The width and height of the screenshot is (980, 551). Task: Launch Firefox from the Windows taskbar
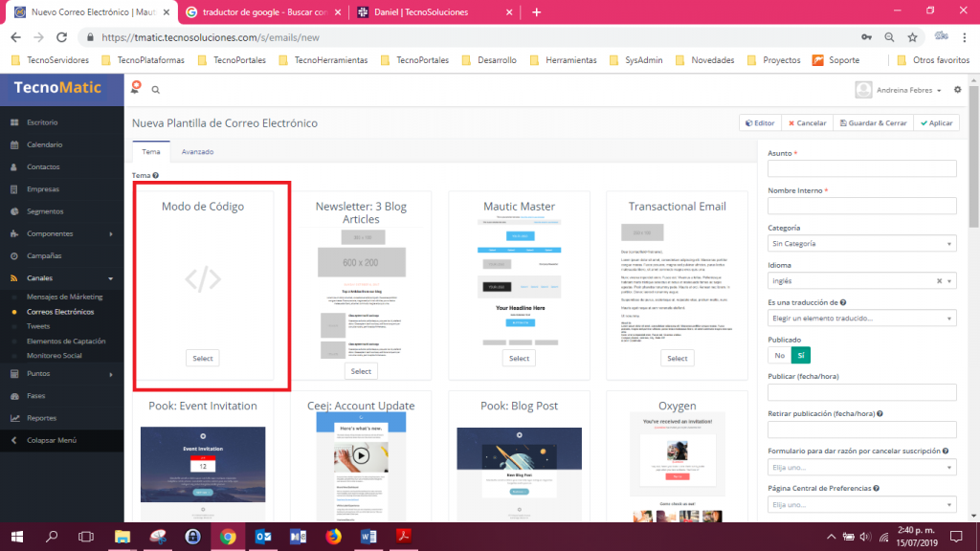pos(333,536)
